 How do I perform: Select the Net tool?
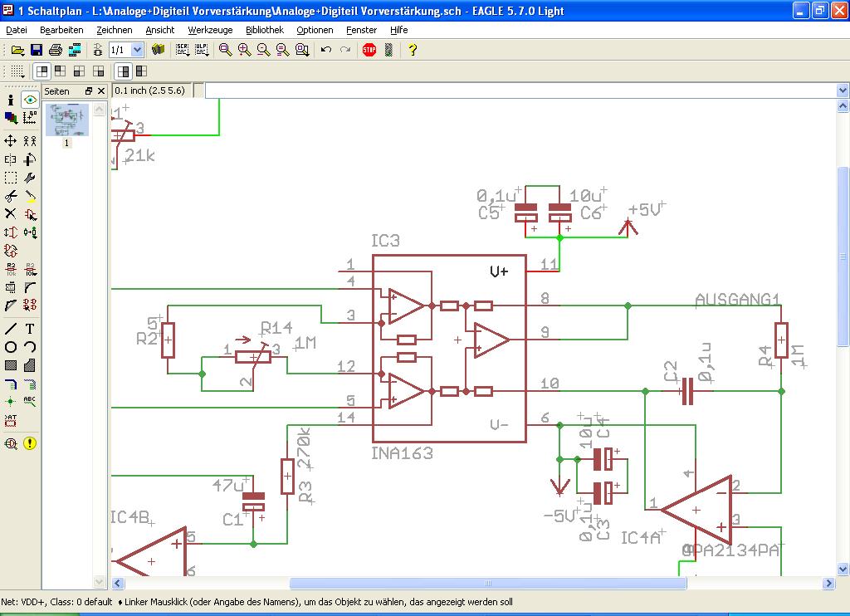(x=30, y=384)
